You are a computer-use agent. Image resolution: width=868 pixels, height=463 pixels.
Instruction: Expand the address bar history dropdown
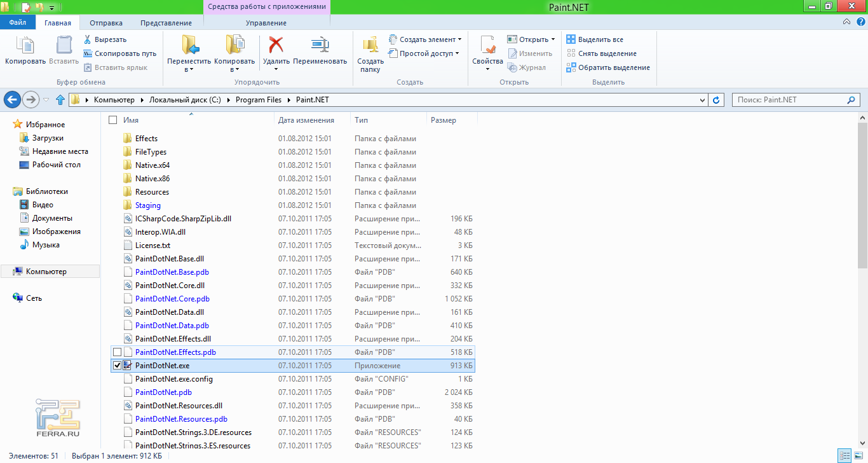click(x=702, y=100)
